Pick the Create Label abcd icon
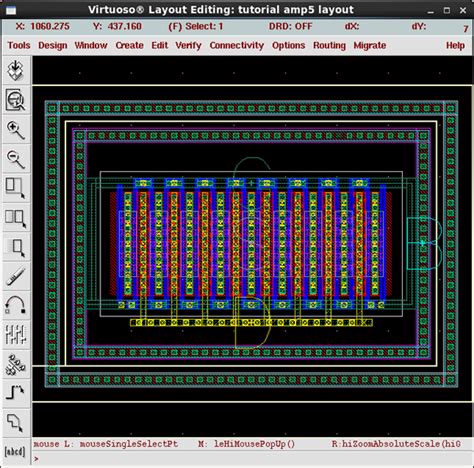Image resolution: width=474 pixels, height=468 pixels. (x=15, y=452)
